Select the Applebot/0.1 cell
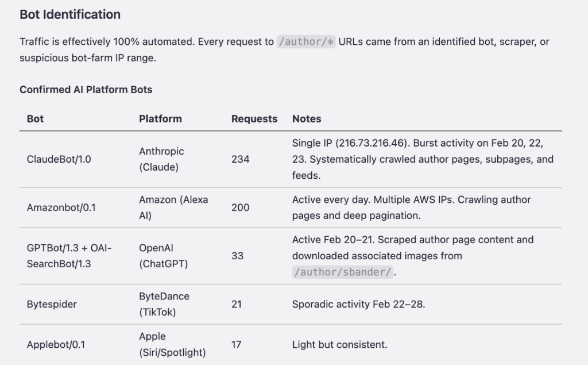The image size is (588, 365). click(x=57, y=345)
